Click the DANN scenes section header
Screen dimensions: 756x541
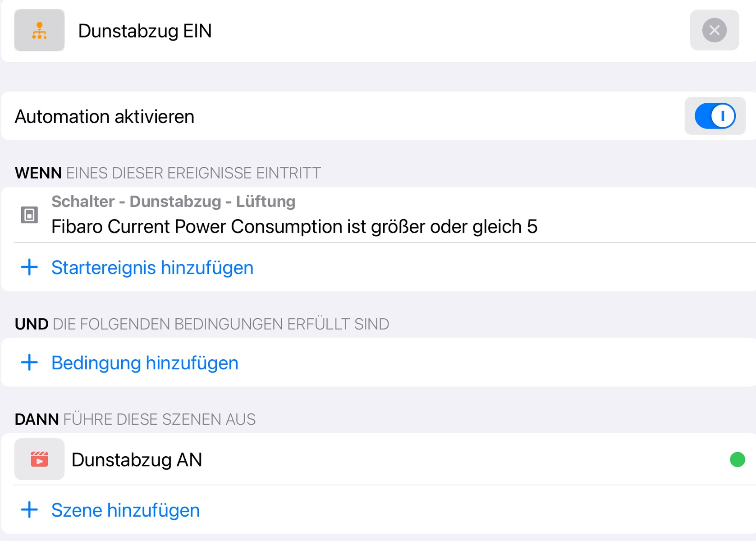(x=135, y=419)
